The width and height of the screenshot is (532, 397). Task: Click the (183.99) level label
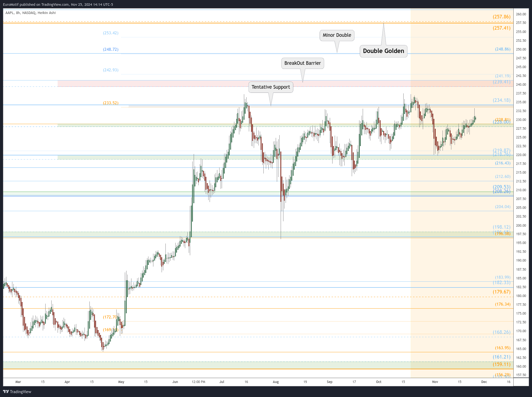click(x=503, y=277)
